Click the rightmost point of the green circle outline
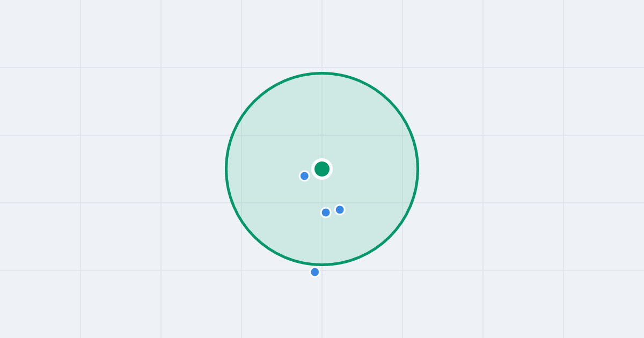644x338 pixels. tap(418, 169)
